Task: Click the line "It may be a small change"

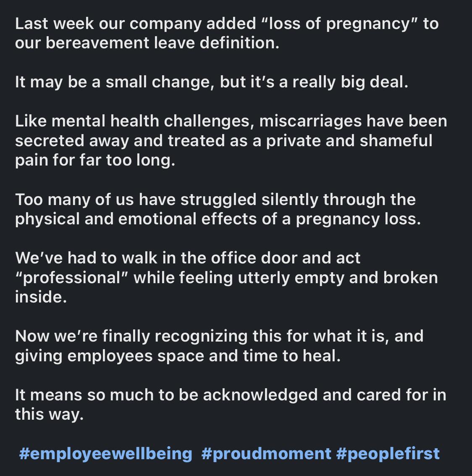Action: pos(212,82)
